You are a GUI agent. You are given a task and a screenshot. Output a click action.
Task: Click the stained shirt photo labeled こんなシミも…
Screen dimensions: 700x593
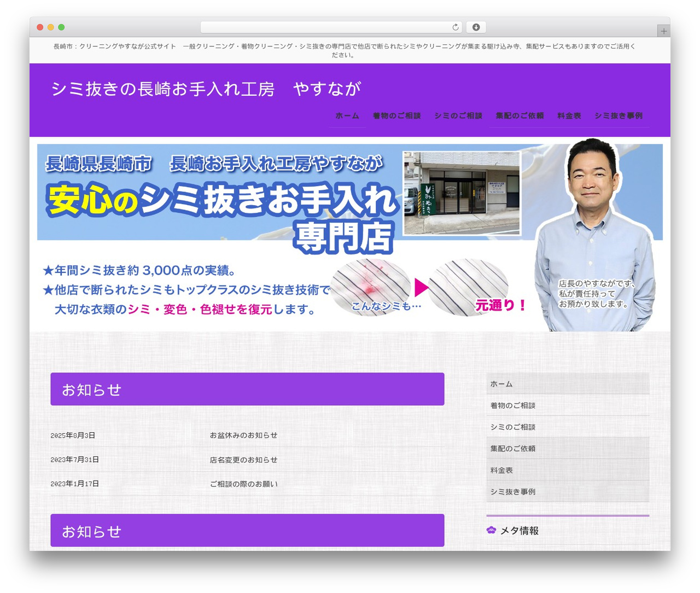coord(371,286)
